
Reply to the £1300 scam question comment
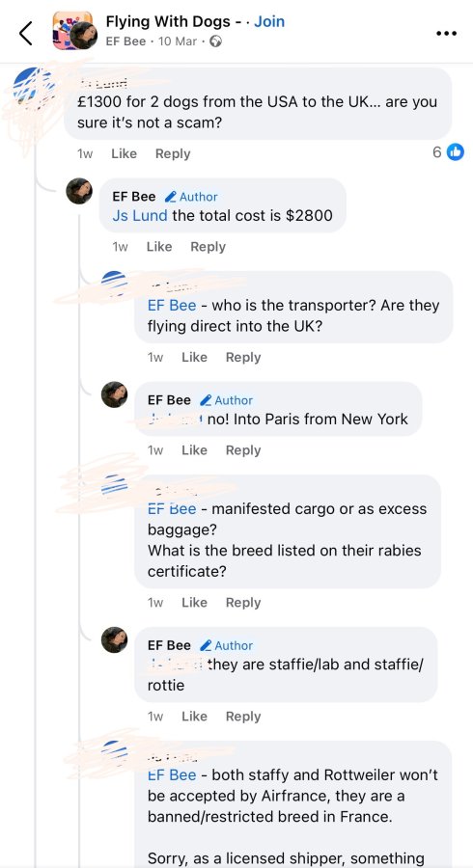pos(173,154)
